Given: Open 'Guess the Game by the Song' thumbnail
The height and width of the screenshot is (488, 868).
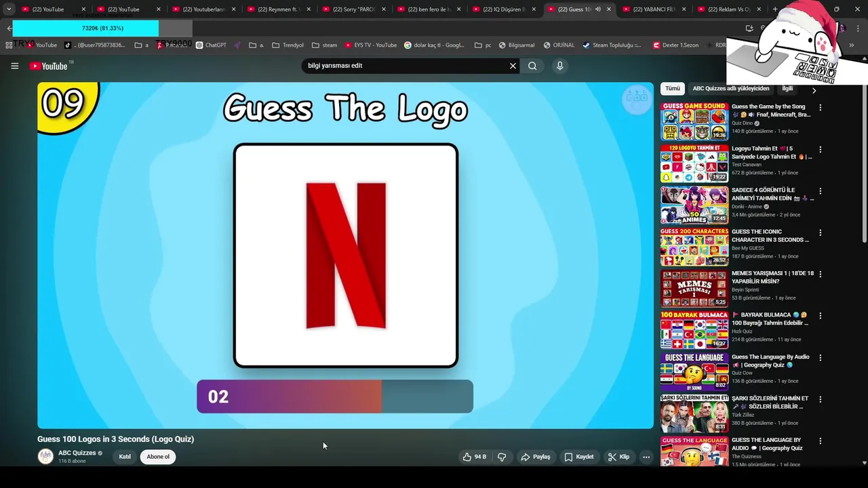Looking at the screenshot, I should tap(694, 121).
